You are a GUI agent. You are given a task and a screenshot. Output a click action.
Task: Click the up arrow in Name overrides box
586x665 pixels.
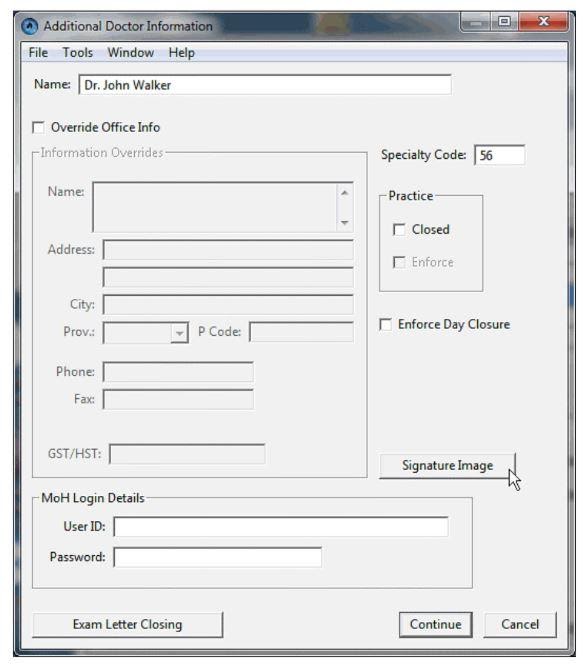[x=345, y=193]
